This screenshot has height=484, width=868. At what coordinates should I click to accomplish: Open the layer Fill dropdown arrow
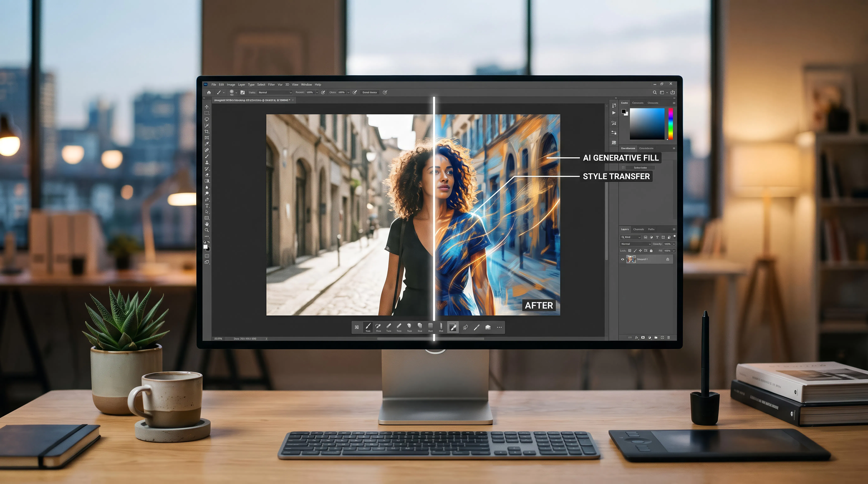pyautogui.click(x=674, y=251)
